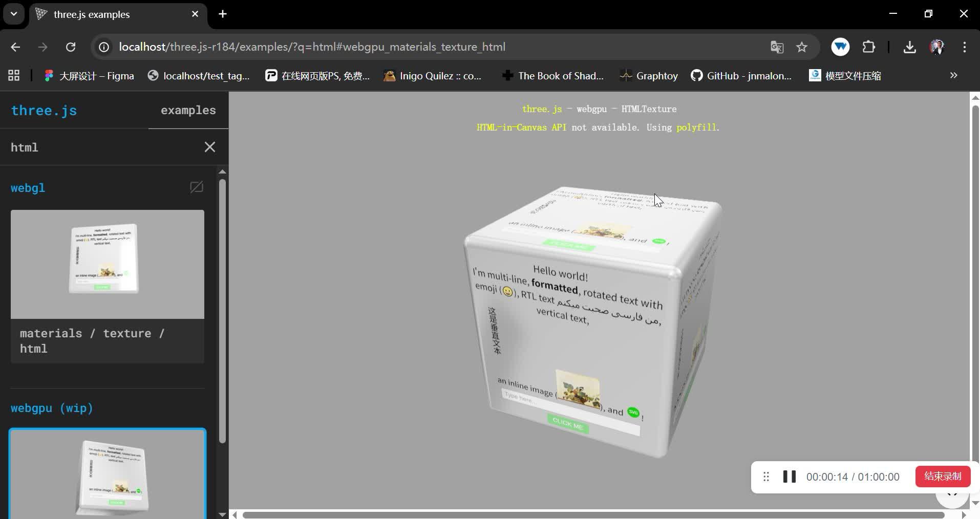Click the webgl category heading
This screenshot has width=980, height=519.
(28, 188)
